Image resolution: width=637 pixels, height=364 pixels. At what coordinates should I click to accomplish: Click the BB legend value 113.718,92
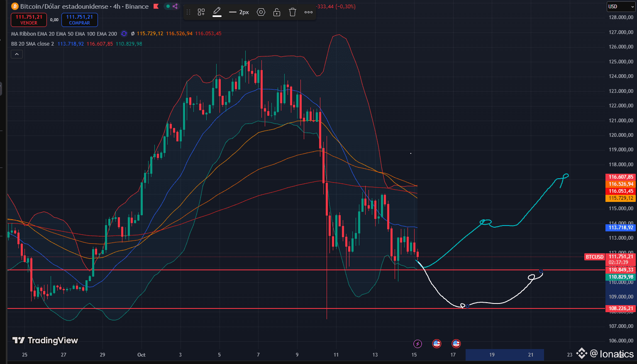71,44
